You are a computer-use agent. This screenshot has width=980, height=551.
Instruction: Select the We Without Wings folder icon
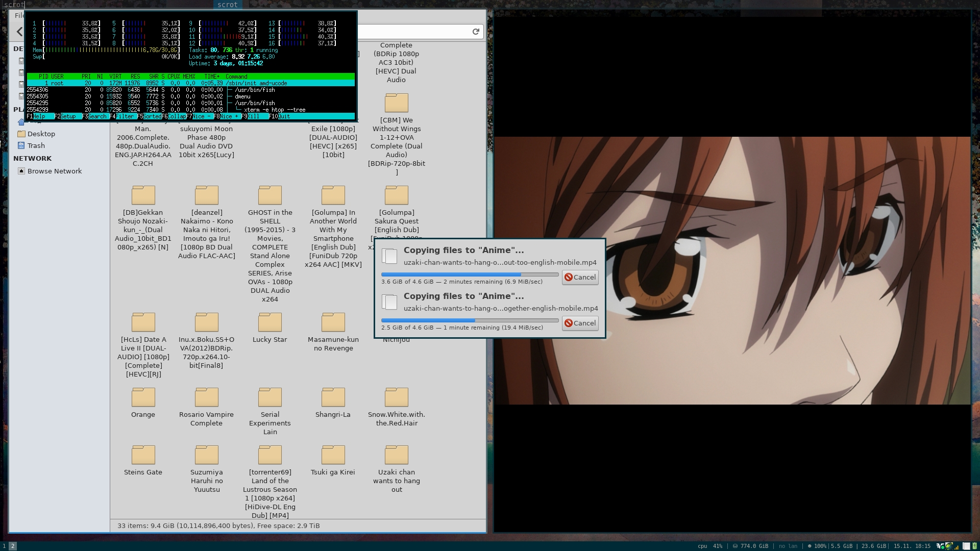pos(396,103)
